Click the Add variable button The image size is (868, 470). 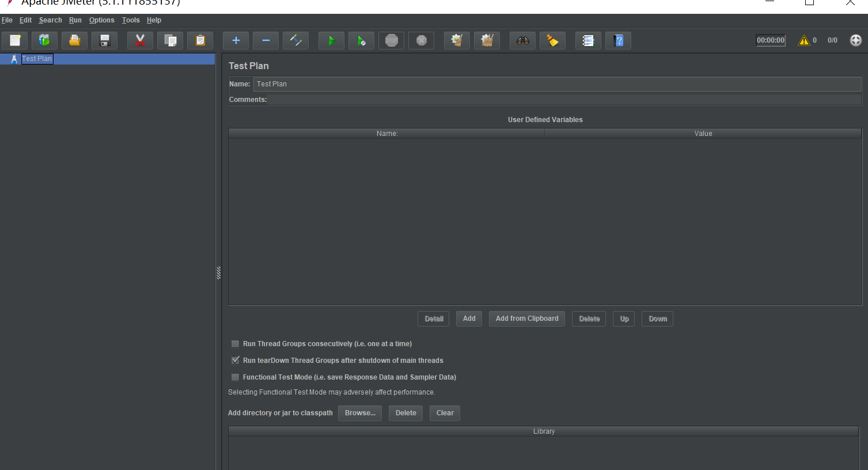469,319
